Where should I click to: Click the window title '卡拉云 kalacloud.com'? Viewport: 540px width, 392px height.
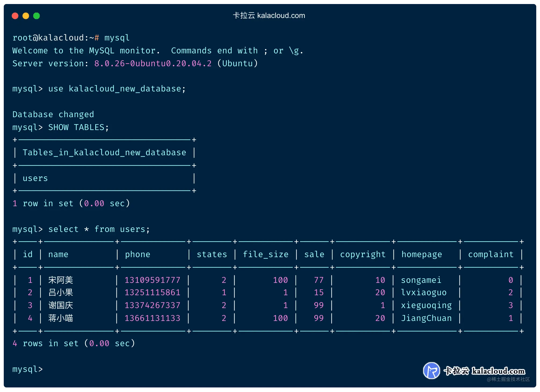[269, 16]
